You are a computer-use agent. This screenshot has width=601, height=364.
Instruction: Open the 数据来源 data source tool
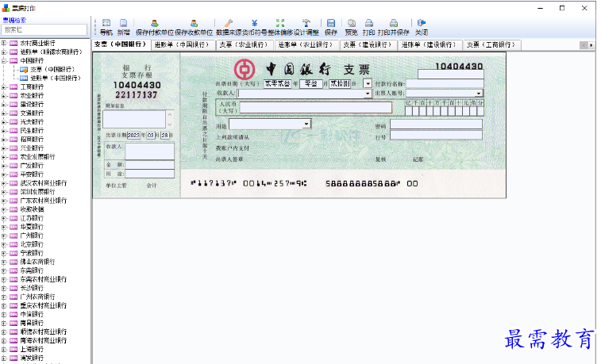(x=229, y=23)
